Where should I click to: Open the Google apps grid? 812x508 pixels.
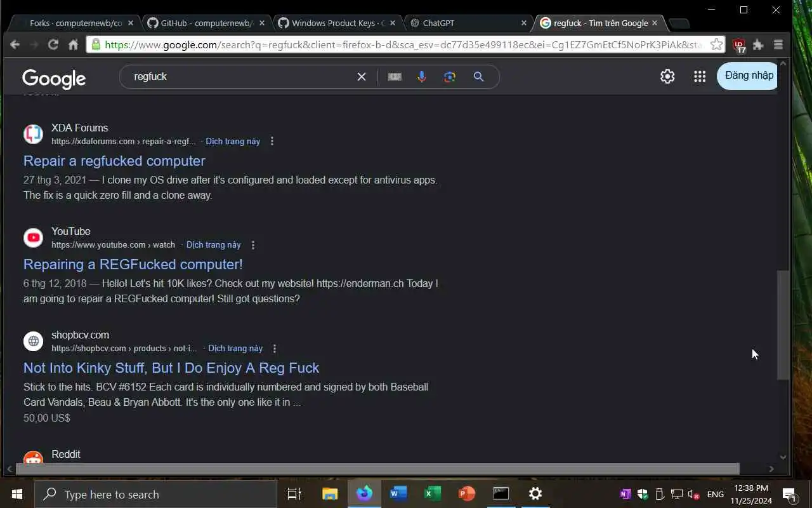(x=700, y=76)
